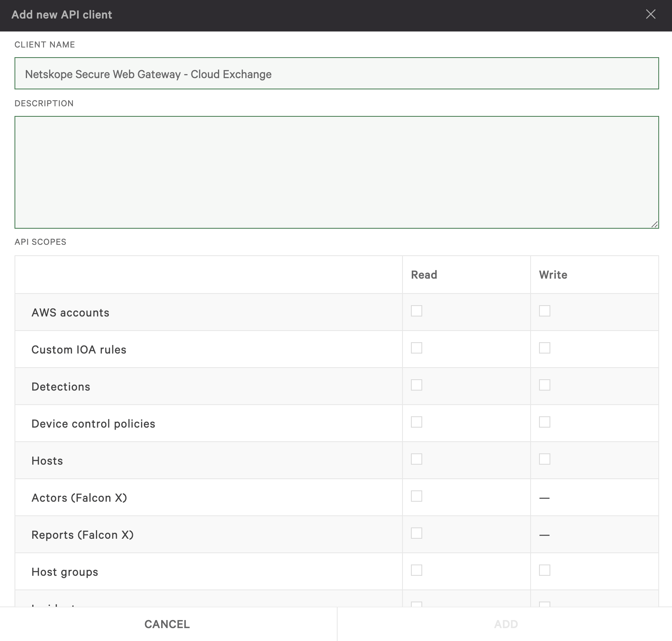Screen dimensions: 672x641
Task: Click the Add button
Action: point(506,624)
